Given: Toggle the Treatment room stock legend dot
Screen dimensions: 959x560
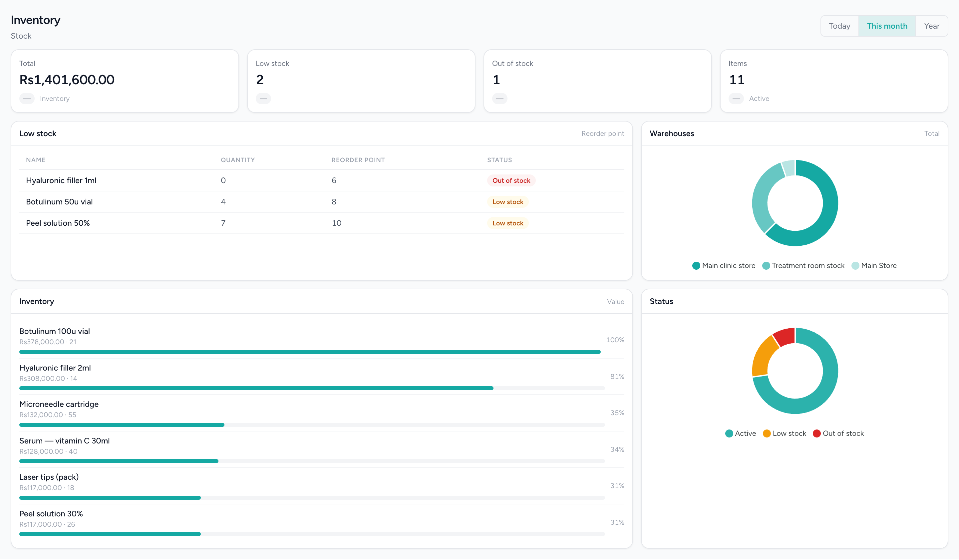Looking at the screenshot, I should [766, 266].
